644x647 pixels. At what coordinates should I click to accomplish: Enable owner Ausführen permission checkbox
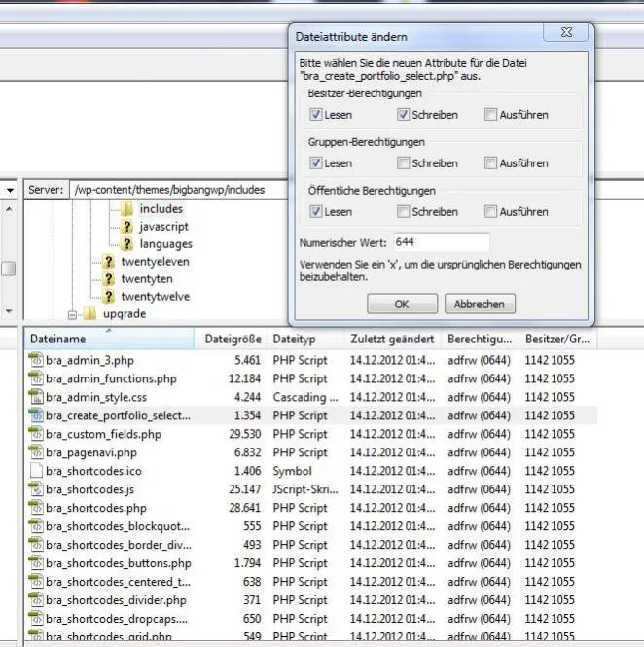click(490, 114)
